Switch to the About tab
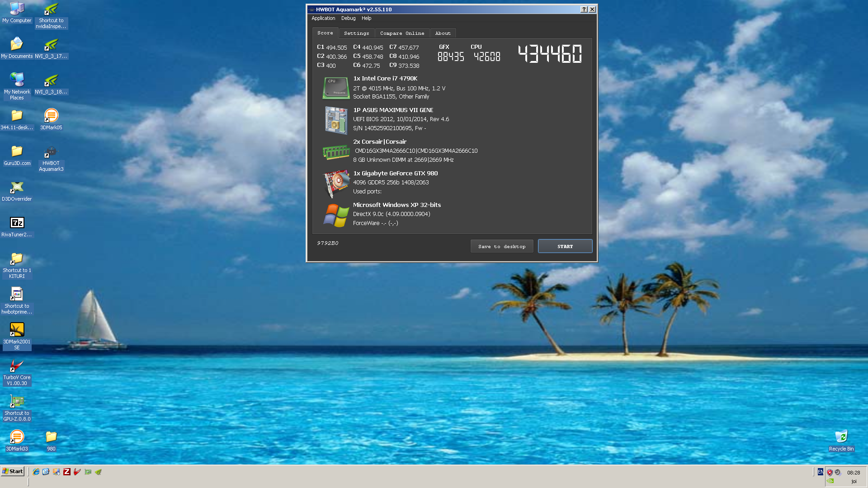The image size is (868, 488). click(443, 33)
